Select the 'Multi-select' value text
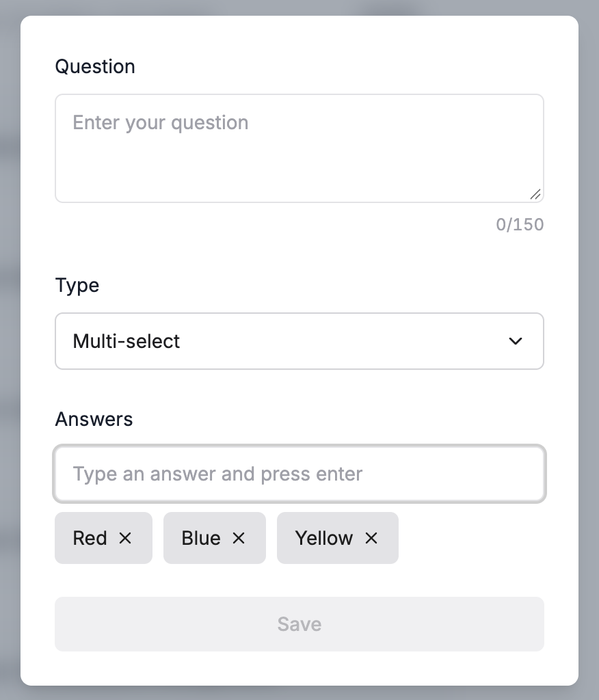The image size is (599, 700). tap(126, 341)
